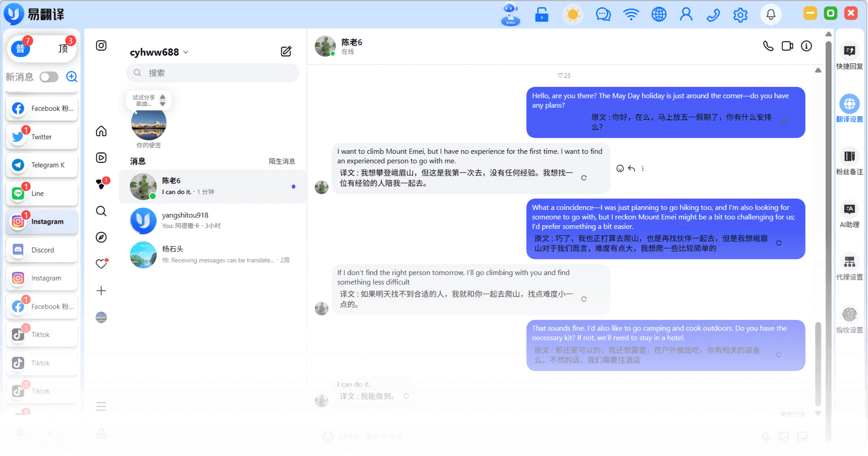Open 粉丝备注 fan notes panel
The width and height of the screenshot is (868, 456).
click(849, 161)
